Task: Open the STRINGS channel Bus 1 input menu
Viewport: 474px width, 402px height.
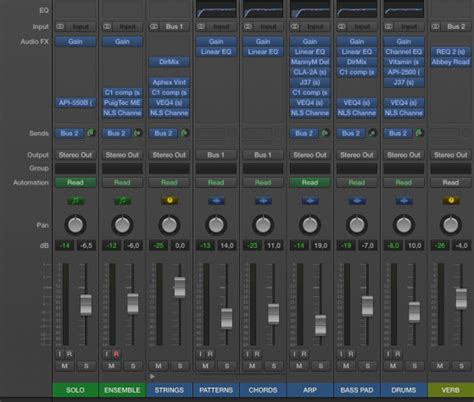Action: click(x=174, y=26)
